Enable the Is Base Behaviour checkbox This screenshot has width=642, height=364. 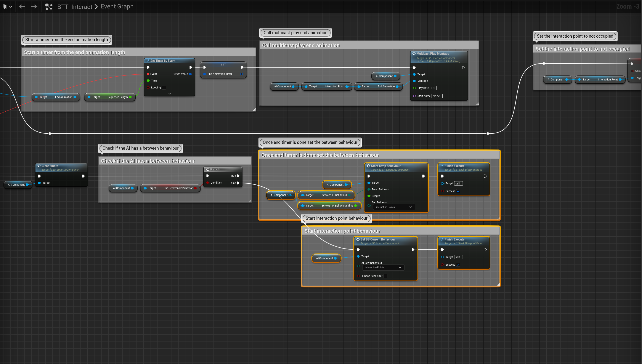coord(385,276)
